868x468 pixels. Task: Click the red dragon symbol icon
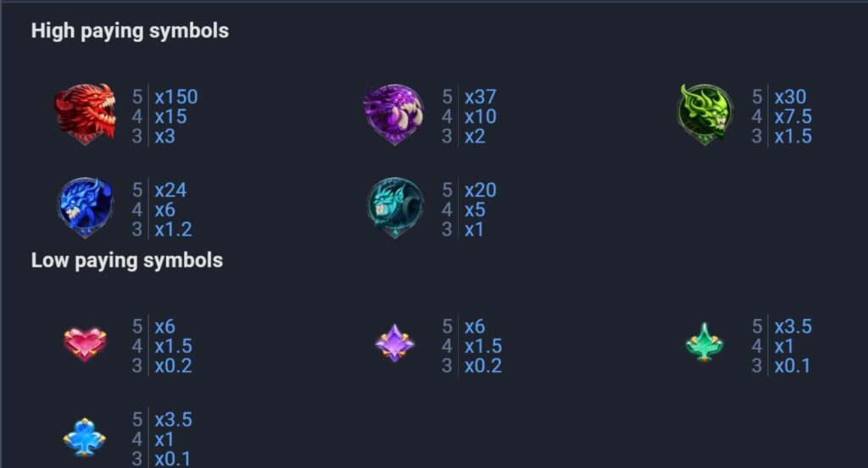[85, 114]
